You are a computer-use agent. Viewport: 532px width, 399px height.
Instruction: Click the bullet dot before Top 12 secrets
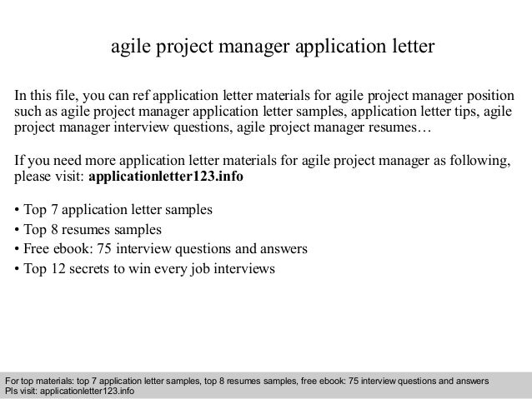tap(18, 270)
